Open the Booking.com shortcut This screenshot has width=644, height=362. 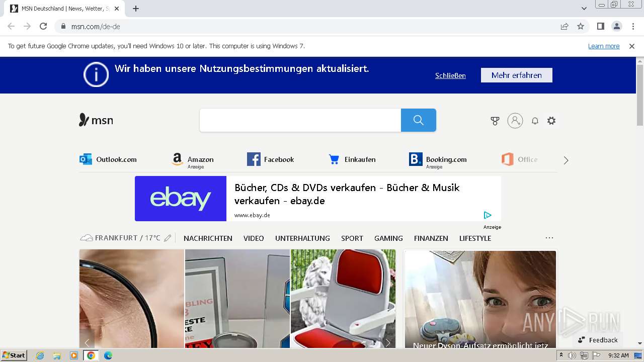click(x=438, y=160)
